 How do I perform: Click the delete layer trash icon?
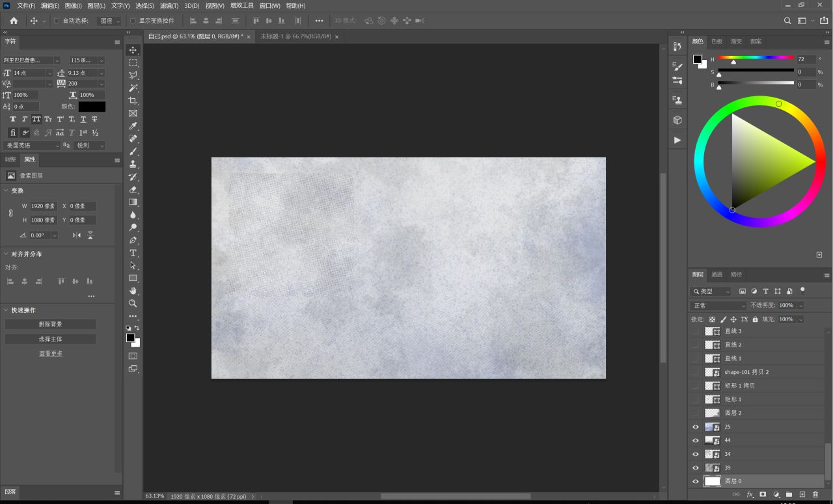815,495
